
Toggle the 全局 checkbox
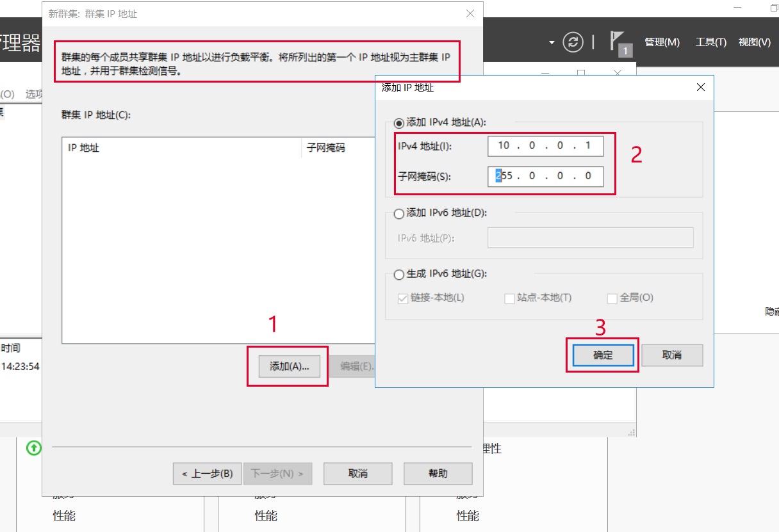[612, 298]
